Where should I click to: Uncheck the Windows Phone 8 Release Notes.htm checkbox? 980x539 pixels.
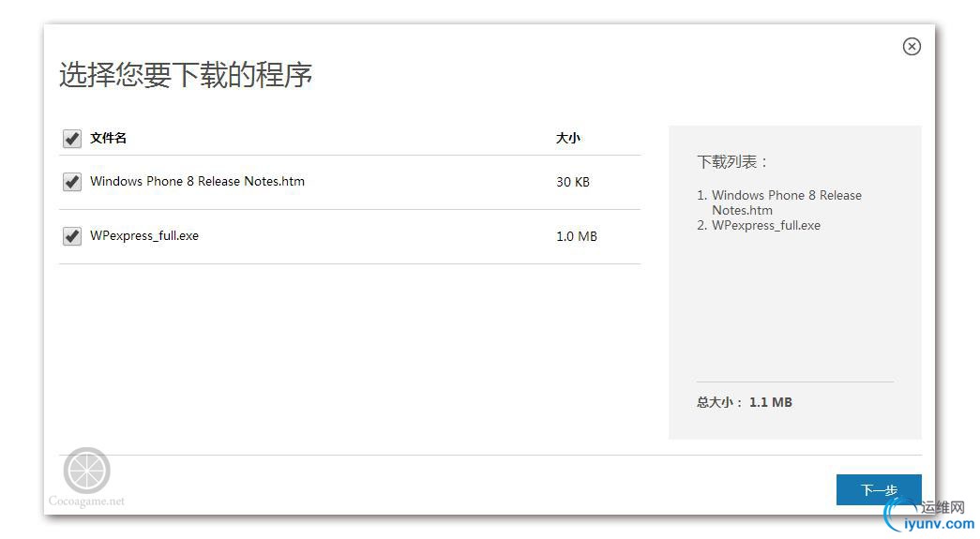[72, 182]
